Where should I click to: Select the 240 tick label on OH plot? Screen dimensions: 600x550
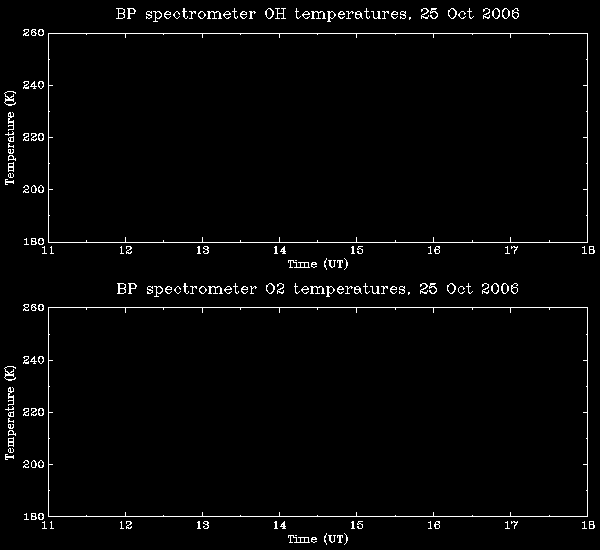click(x=34, y=85)
